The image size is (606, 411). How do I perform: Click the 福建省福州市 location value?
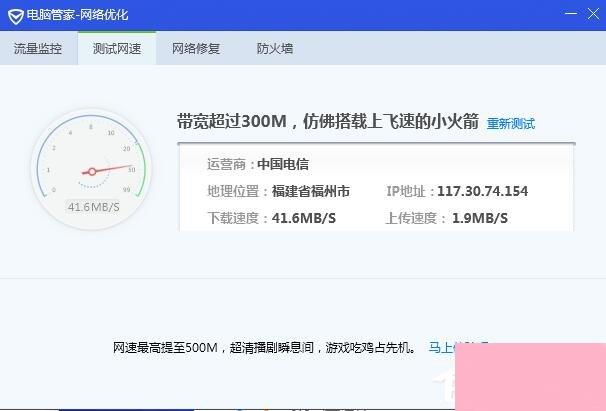pyautogui.click(x=311, y=191)
